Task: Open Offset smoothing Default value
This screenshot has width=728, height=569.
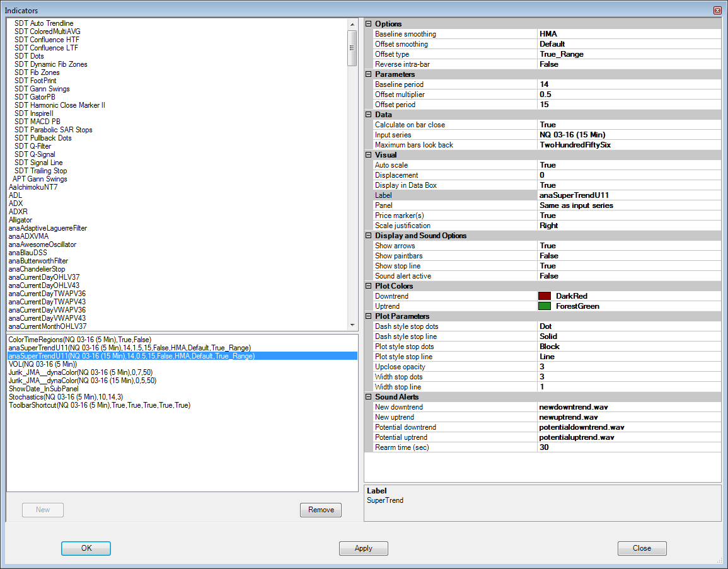Action: 629,44
